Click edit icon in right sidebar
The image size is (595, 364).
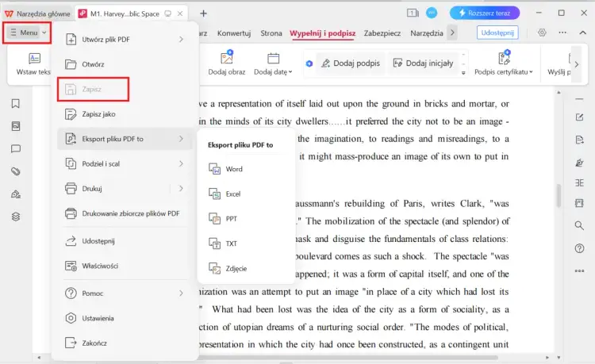pos(579,117)
